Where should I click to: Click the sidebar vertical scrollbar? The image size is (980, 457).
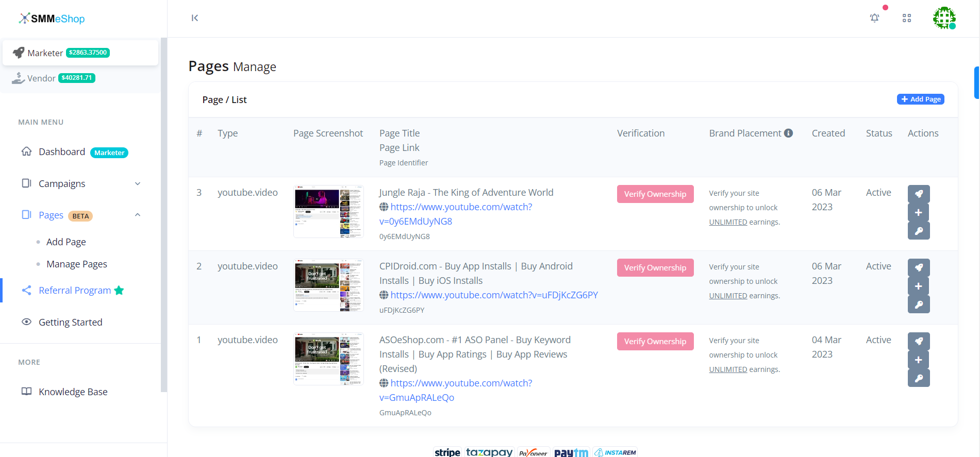164,214
